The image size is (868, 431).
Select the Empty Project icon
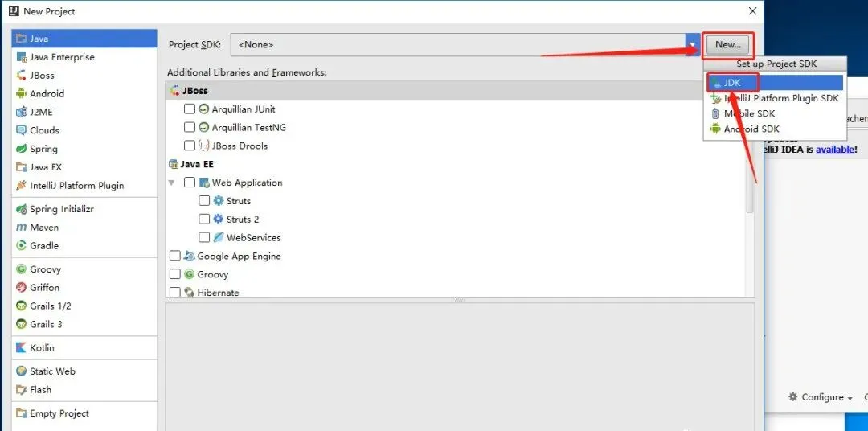pyautogui.click(x=22, y=413)
